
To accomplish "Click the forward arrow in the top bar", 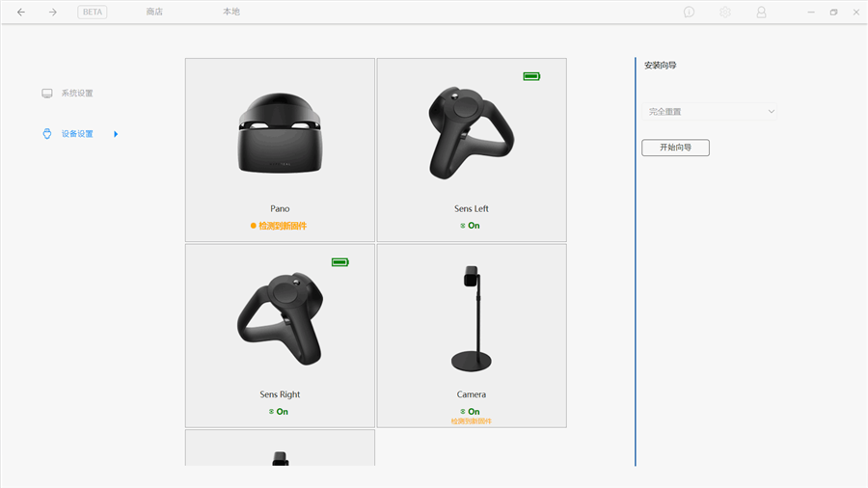I will (53, 13).
